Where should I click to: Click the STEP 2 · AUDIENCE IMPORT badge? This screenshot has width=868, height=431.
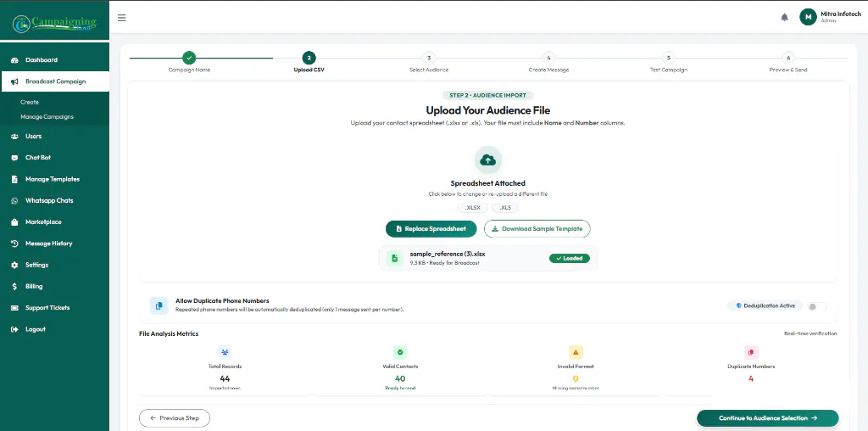point(487,95)
